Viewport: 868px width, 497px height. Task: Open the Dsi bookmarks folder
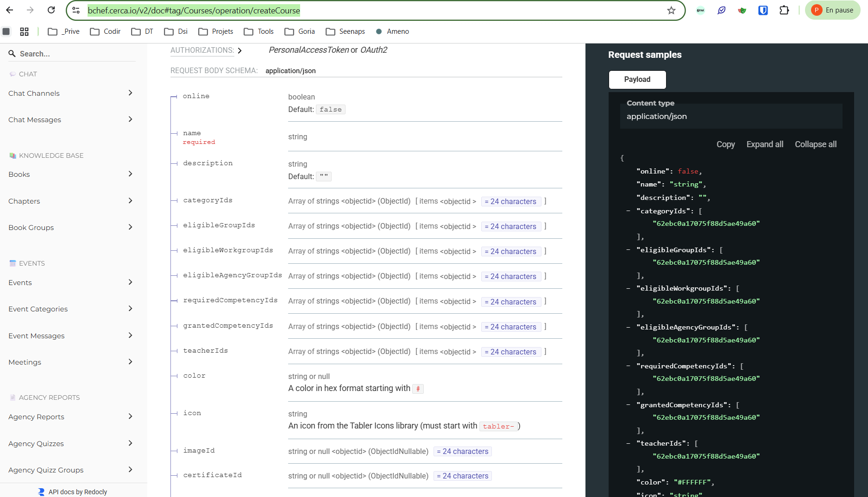[176, 31]
